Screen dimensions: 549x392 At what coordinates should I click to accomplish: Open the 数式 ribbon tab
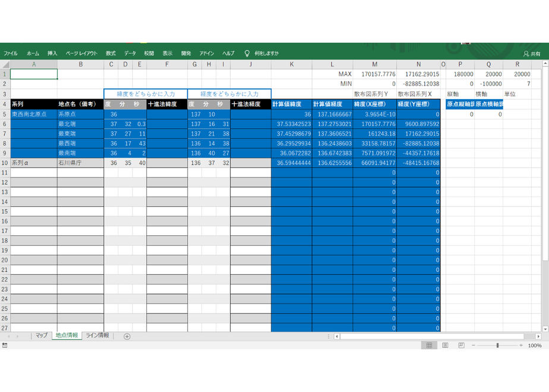coord(111,53)
